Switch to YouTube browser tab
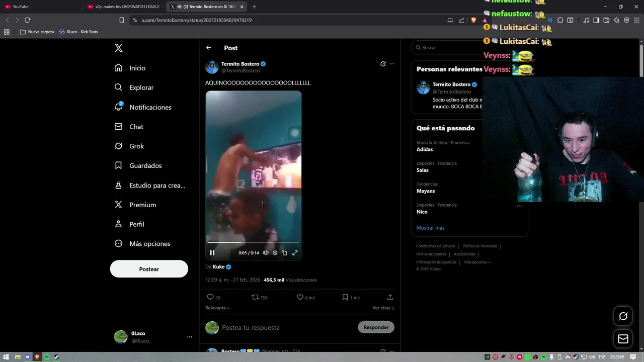644x362 pixels. tap(40, 7)
